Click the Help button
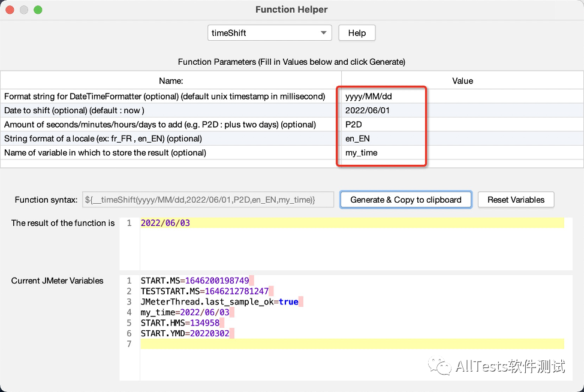Screen dimensions: 584x392 (357, 33)
